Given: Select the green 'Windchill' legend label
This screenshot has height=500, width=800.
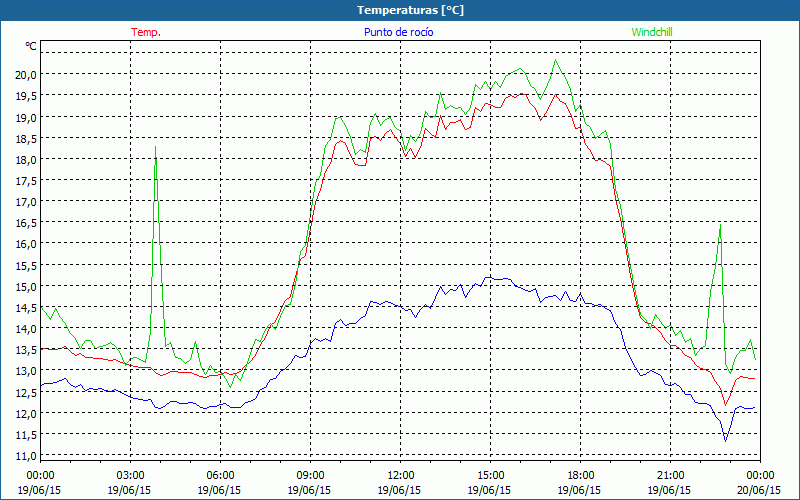Looking at the screenshot, I should pyautogui.click(x=652, y=32).
